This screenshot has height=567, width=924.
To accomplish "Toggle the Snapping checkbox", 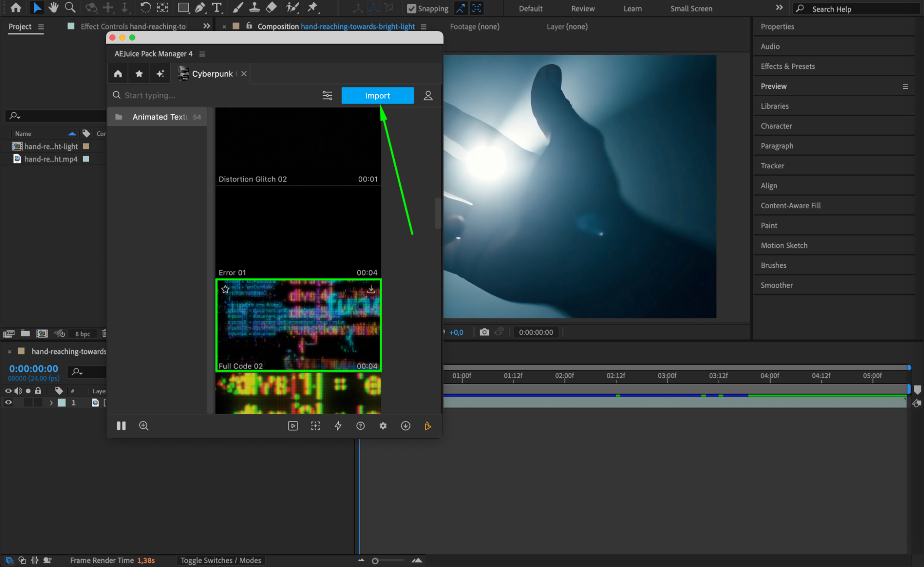I will point(411,8).
